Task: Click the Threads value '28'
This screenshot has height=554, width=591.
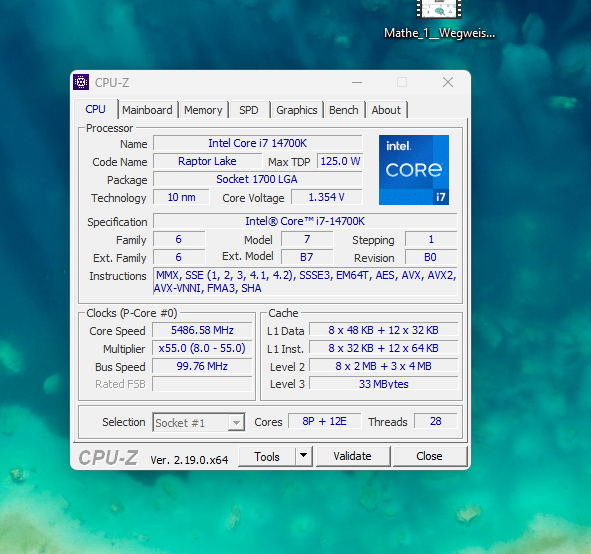Action: tap(436, 421)
